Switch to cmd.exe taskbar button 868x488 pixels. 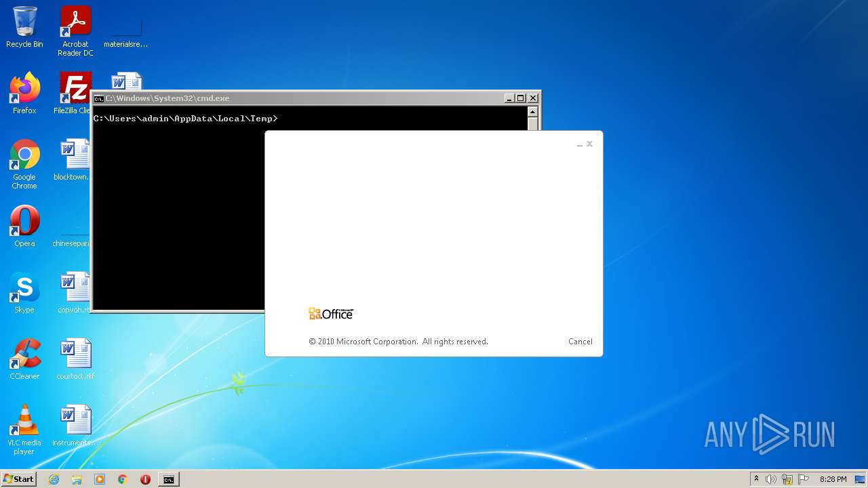(x=169, y=479)
